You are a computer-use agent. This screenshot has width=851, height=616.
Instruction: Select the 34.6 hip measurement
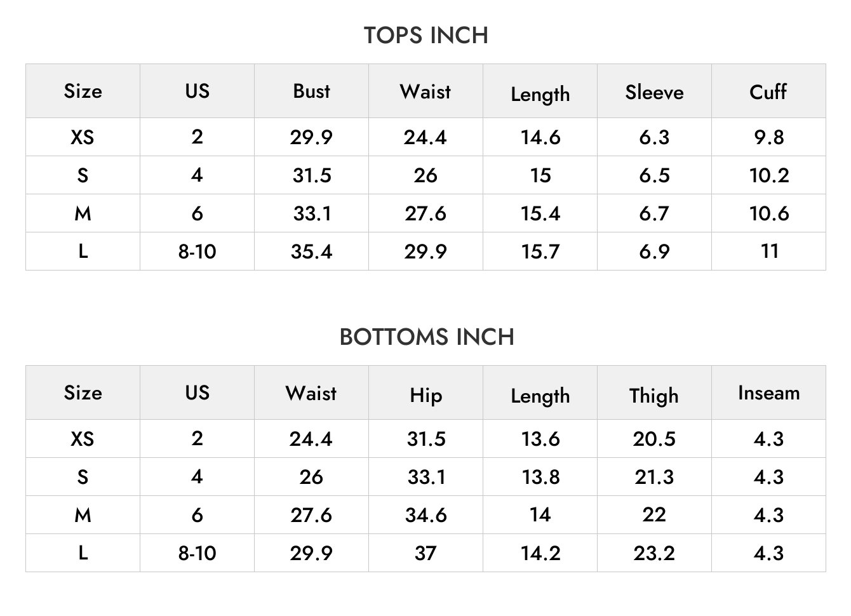click(x=426, y=515)
